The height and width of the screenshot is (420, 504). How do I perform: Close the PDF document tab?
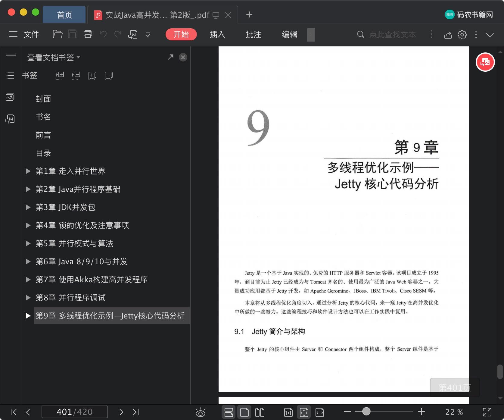click(x=228, y=15)
